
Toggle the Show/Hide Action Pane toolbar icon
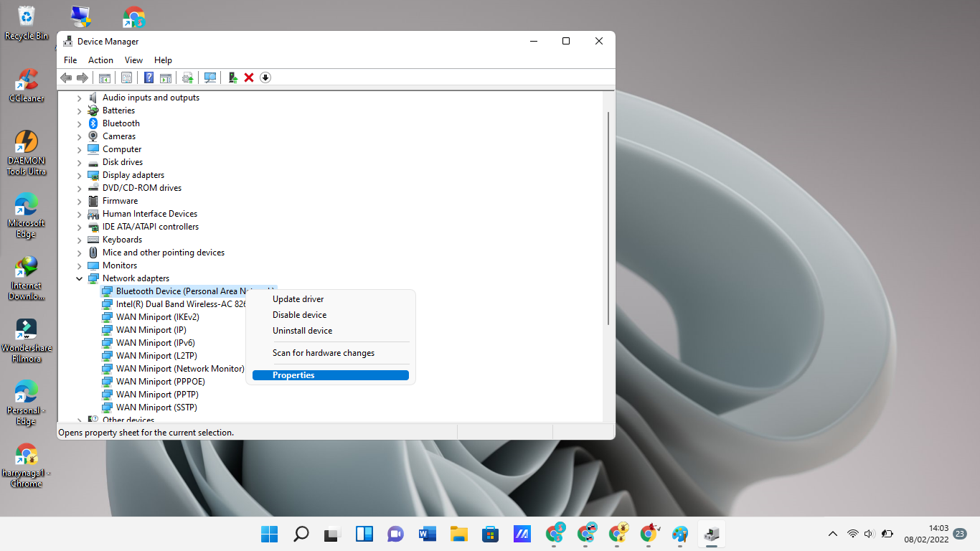166,77
